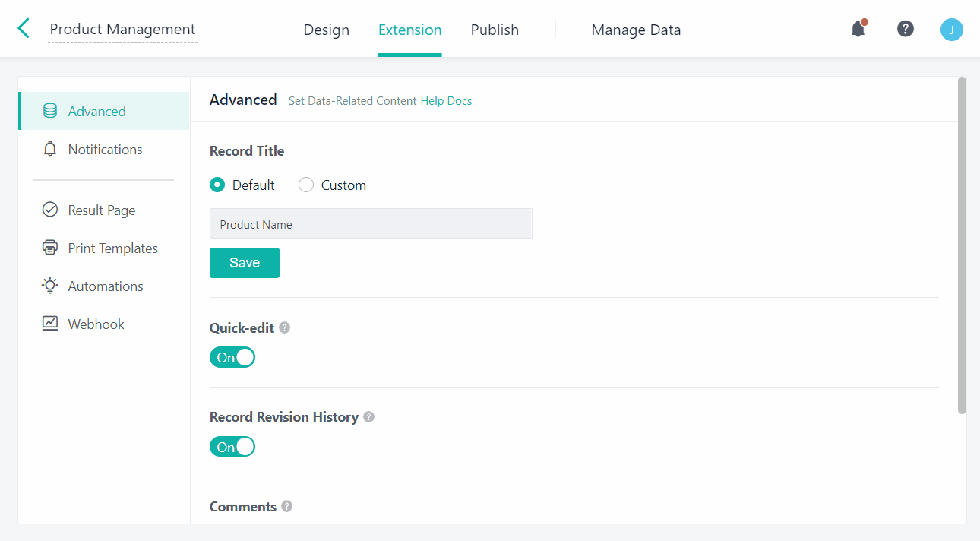Click Quick-edit help tooltip icon
The width and height of the screenshot is (980, 541).
285,327
